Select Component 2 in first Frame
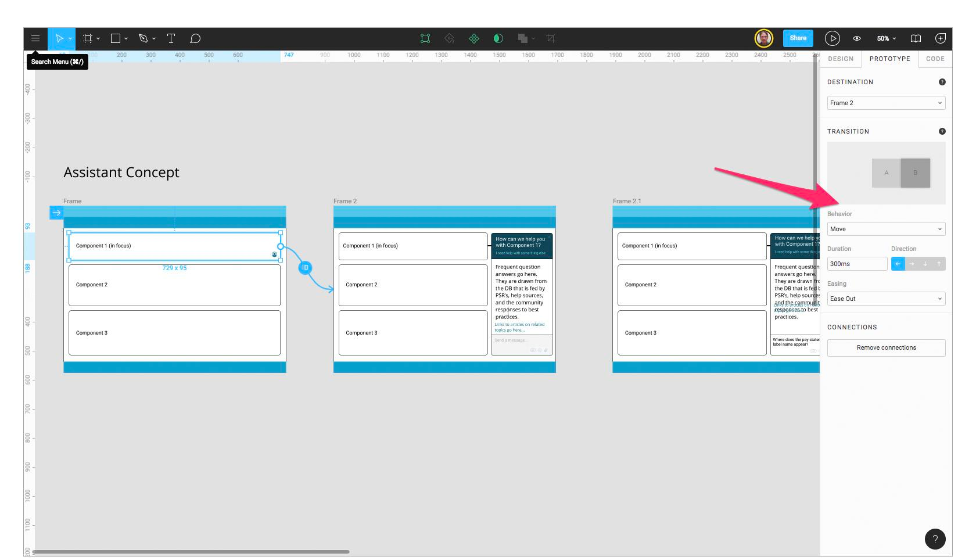The image size is (976, 560). tap(174, 285)
